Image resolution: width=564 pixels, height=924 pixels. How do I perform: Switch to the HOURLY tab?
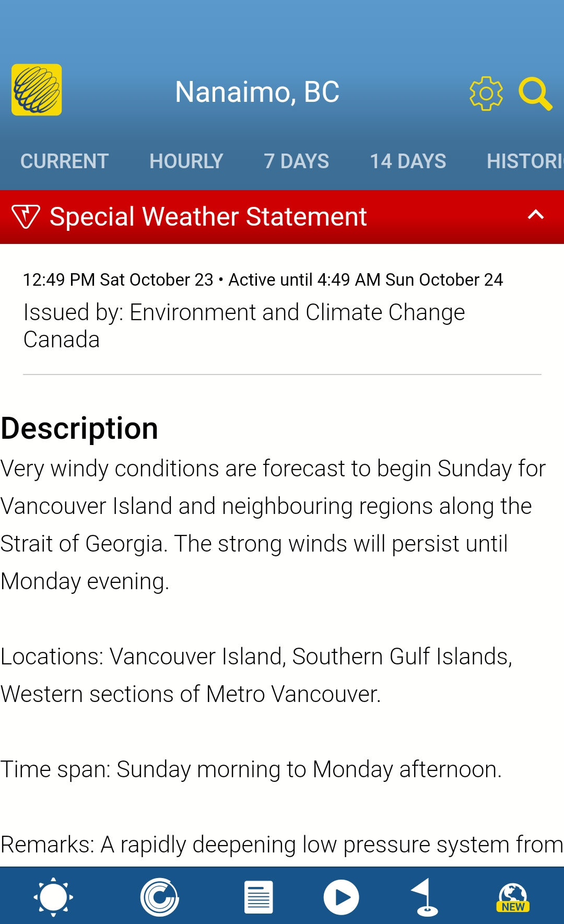point(186,161)
